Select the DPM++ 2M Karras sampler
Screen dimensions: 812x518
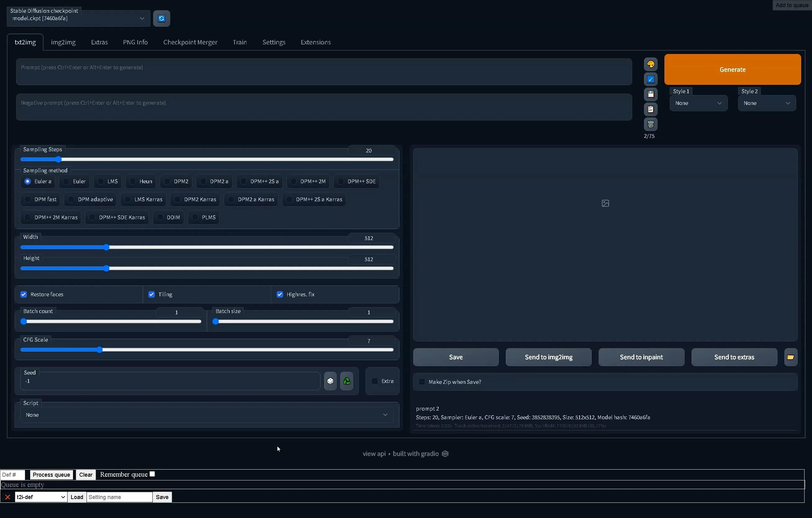tap(28, 217)
